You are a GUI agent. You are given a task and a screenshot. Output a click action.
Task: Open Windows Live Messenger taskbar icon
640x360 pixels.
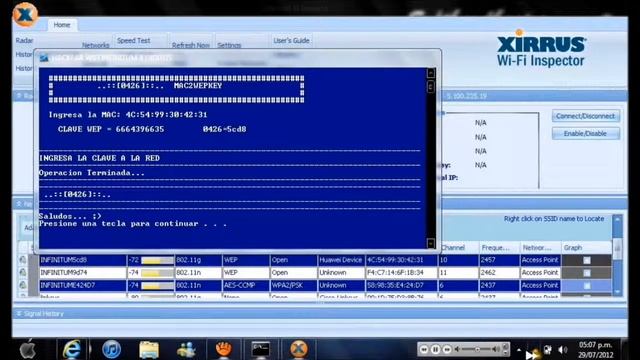tap(186, 350)
